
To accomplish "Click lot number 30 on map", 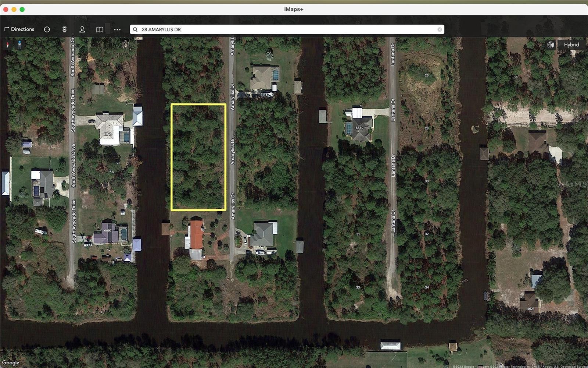I will coord(427,181).
